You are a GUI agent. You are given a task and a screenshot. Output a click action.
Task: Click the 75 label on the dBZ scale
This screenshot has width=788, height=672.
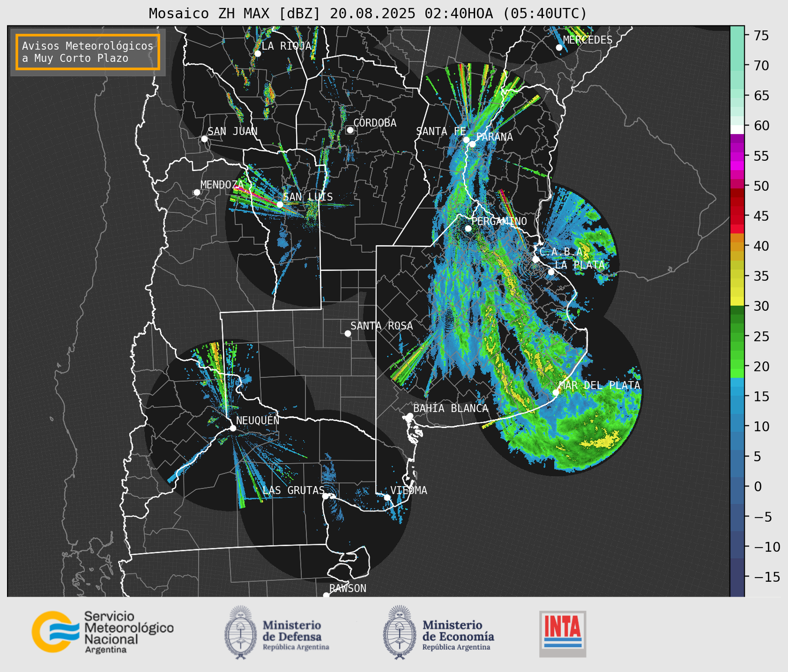tap(761, 36)
